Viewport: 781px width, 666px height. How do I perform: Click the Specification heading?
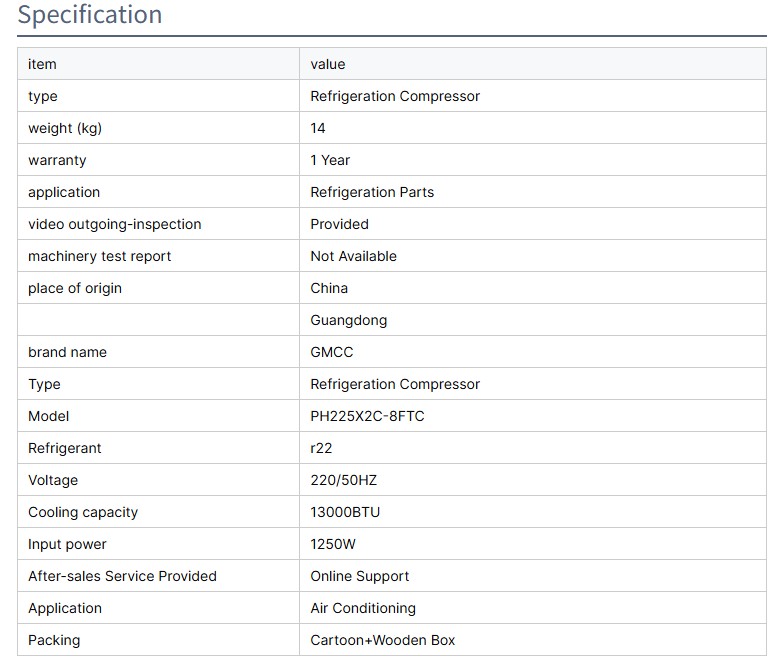click(90, 16)
